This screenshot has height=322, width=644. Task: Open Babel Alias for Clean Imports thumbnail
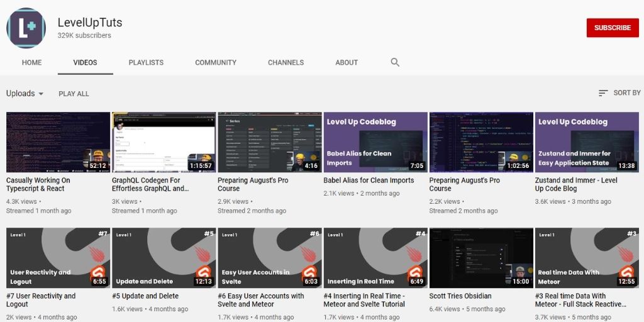(x=375, y=142)
